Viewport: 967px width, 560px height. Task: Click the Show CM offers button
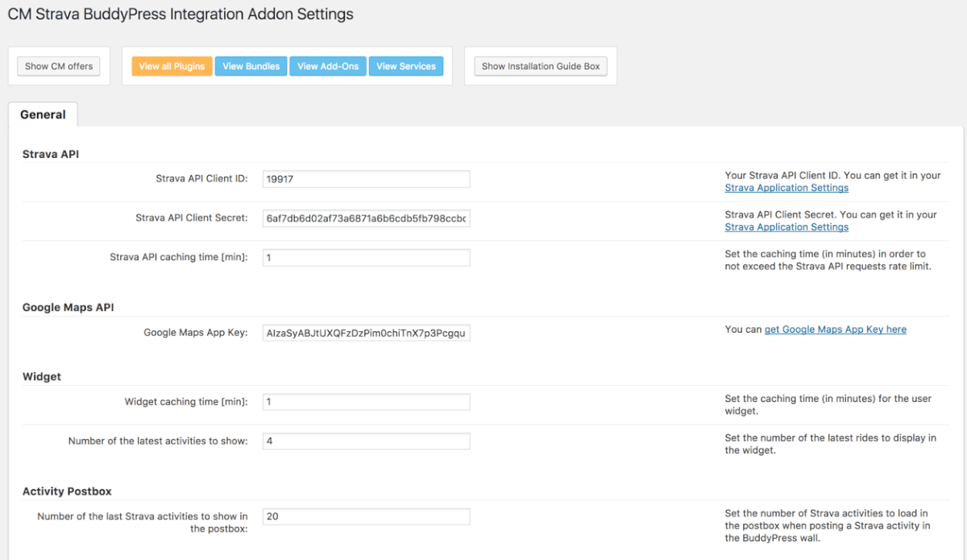[x=59, y=66]
